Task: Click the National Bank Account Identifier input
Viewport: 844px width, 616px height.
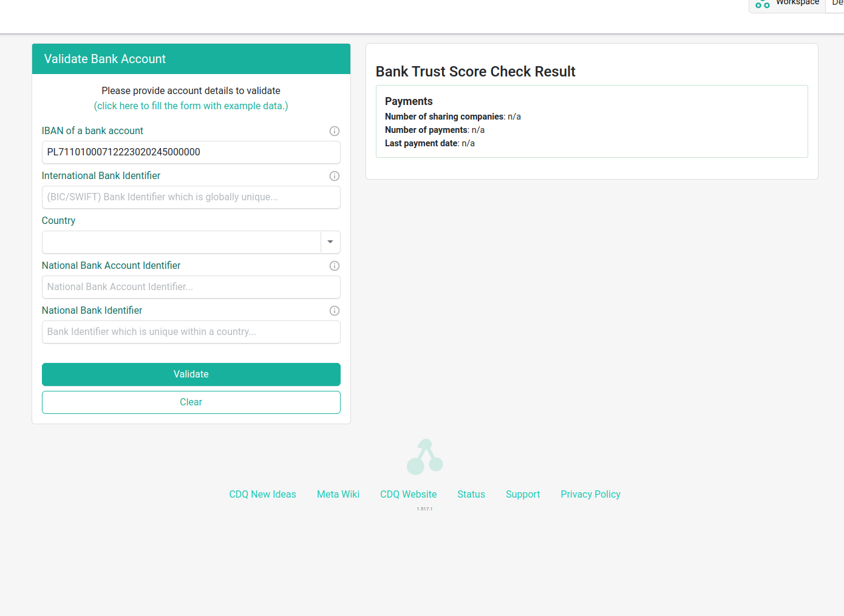Action: coord(191,287)
